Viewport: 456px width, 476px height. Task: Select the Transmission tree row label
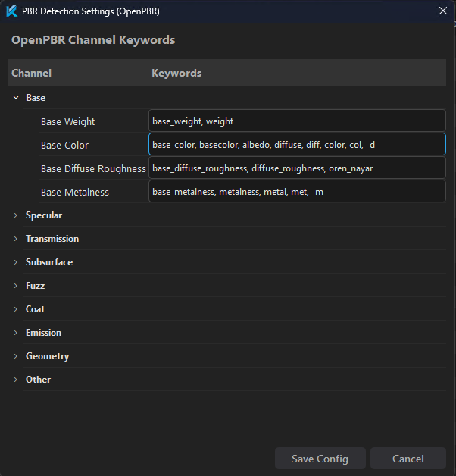point(52,239)
